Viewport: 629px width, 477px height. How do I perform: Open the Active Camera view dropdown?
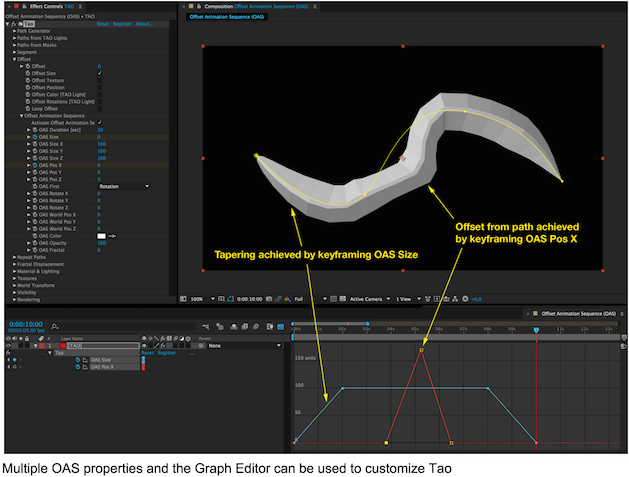tap(370, 299)
